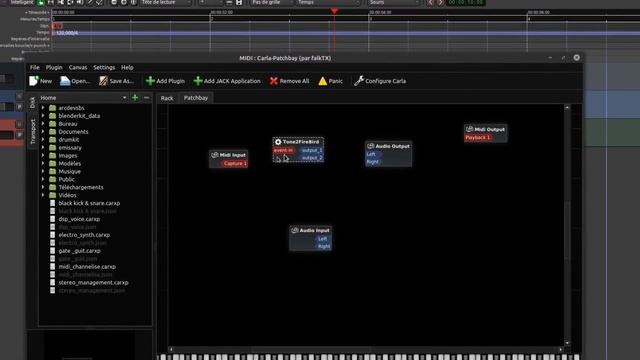The image size is (640, 360).
Task: Click Left port on Audio Input node
Action: pos(323,239)
